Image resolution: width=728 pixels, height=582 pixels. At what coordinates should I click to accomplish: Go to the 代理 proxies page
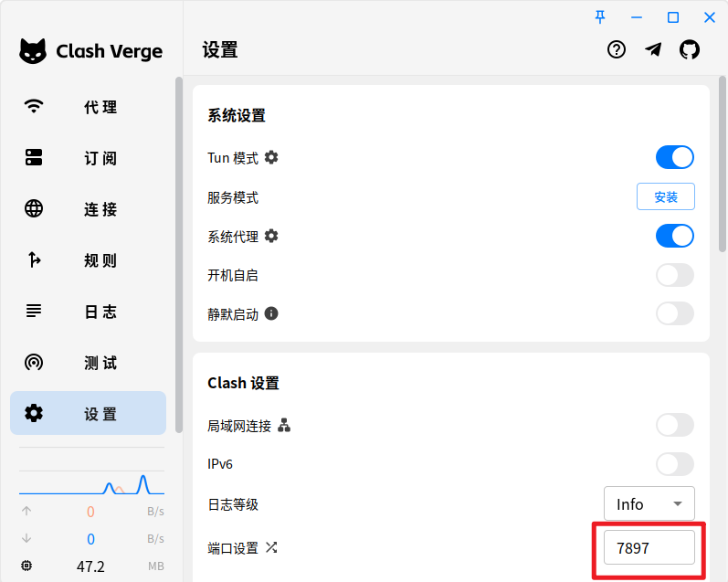coord(89,107)
